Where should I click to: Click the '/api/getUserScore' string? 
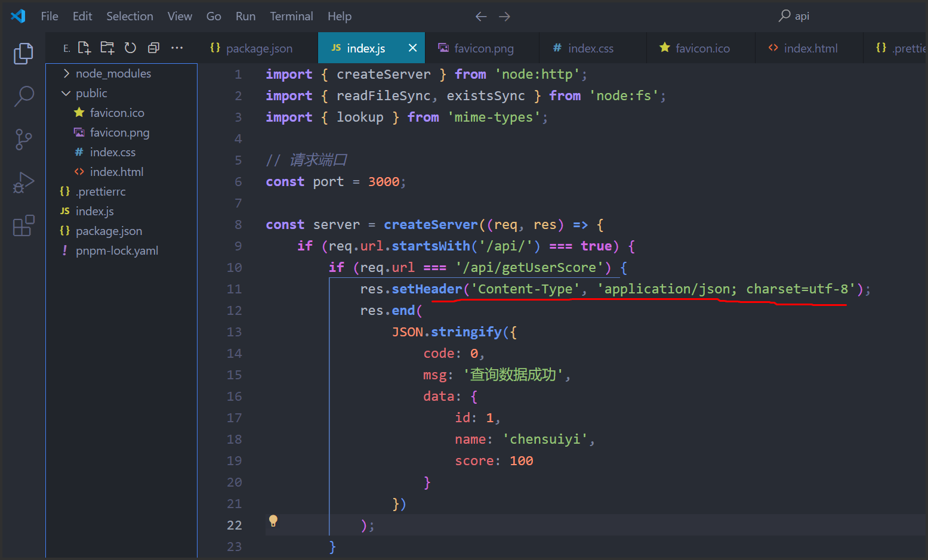tap(533, 268)
